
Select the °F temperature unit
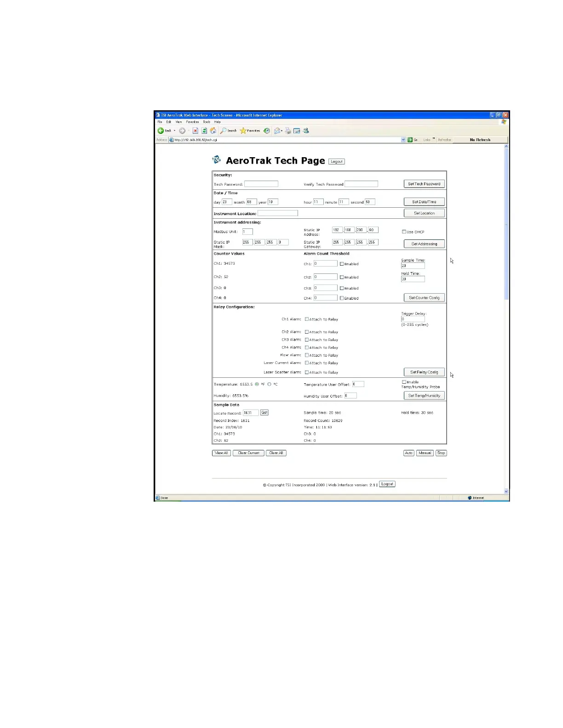[x=257, y=384]
